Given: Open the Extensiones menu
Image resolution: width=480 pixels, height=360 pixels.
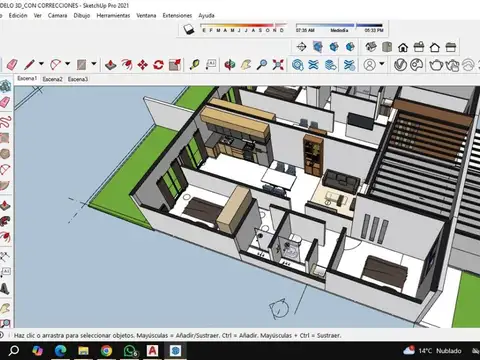Looking at the screenshot, I should (177, 15).
